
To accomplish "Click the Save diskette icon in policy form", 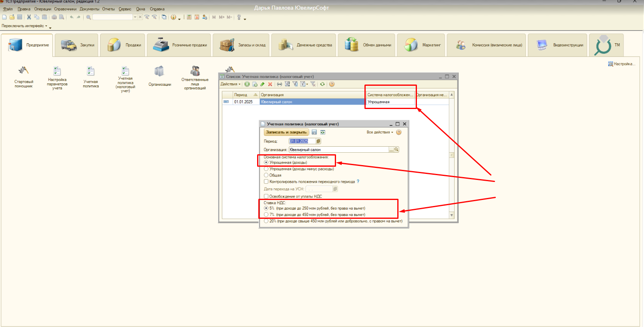I will (314, 132).
